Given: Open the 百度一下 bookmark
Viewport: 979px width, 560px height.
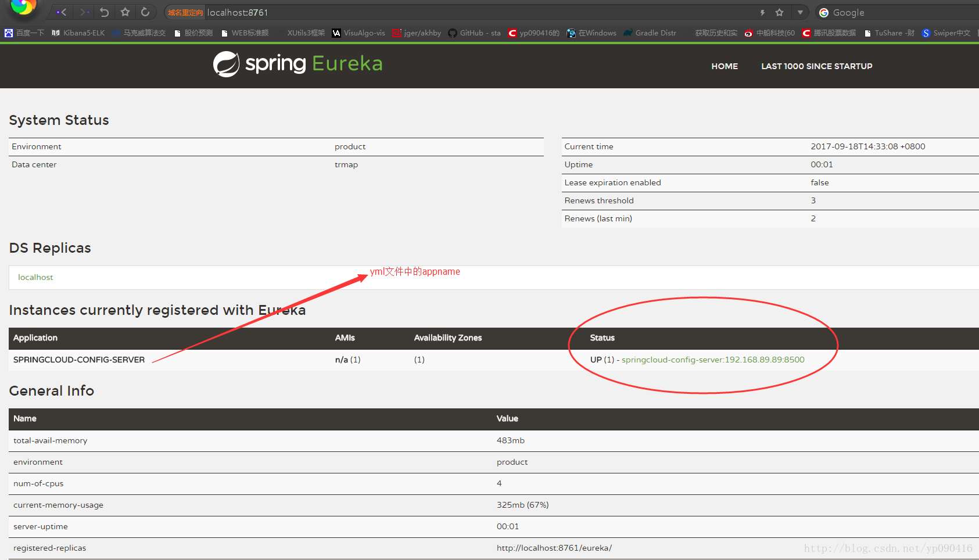Looking at the screenshot, I should pyautogui.click(x=24, y=33).
